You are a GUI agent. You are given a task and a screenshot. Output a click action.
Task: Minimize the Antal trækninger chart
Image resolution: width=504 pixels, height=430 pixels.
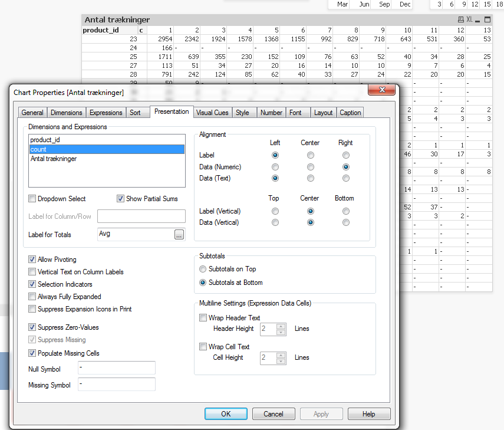click(478, 20)
